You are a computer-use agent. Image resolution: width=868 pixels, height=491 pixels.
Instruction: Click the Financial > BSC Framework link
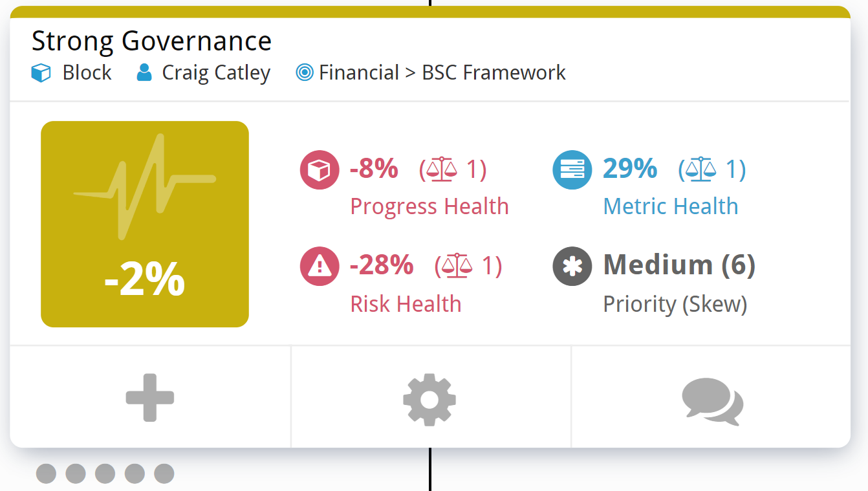click(442, 72)
